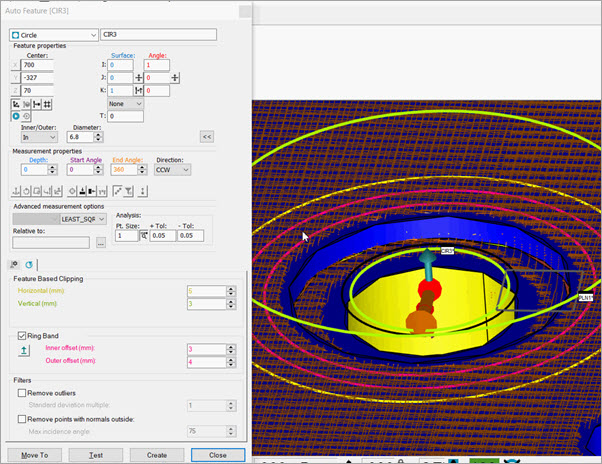Open the Circle feature type dropdown
602x464 pixels.
tap(55, 34)
